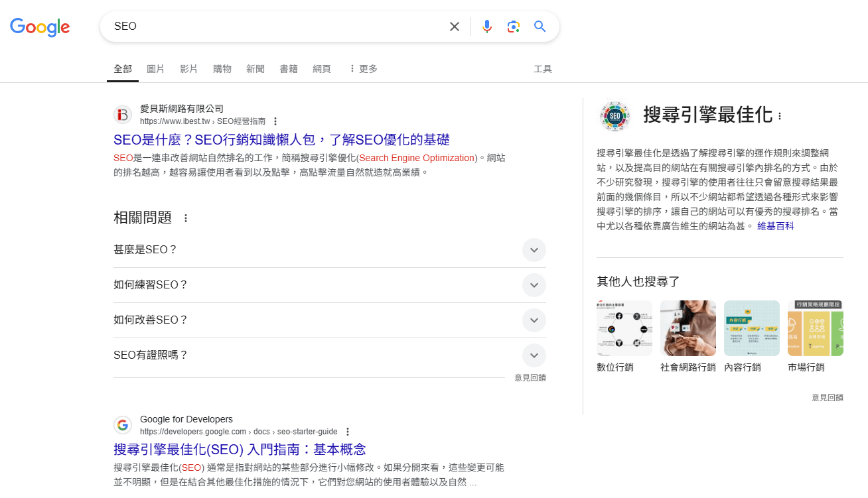Image resolution: width=868 pixels, height=498 pixels.
Task: Open the three-dot menu beside 搜尋引擎最佳化 title
Action: coord(780,116)
